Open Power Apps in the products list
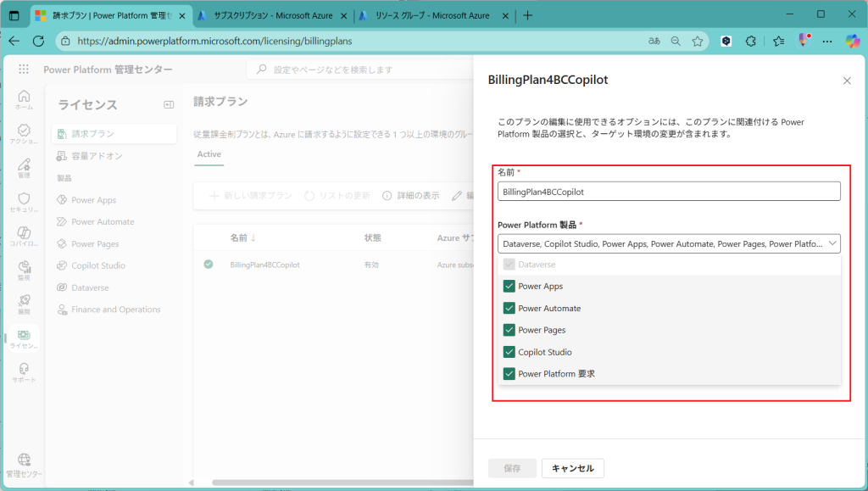The width and height of the screenshot is (868, 491). (x=93, y=200)
